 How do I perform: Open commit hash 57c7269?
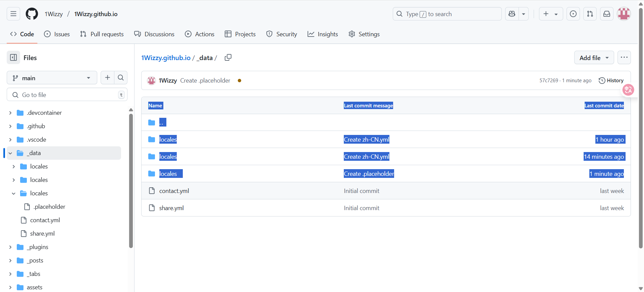point(549,81)
